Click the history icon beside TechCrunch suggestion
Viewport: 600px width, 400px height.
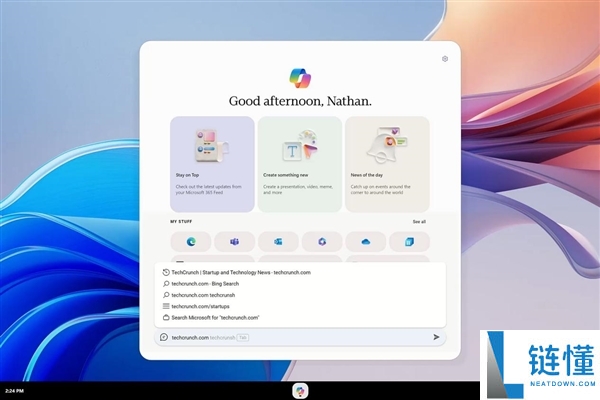pyautogui.click(x=166, y=273)
